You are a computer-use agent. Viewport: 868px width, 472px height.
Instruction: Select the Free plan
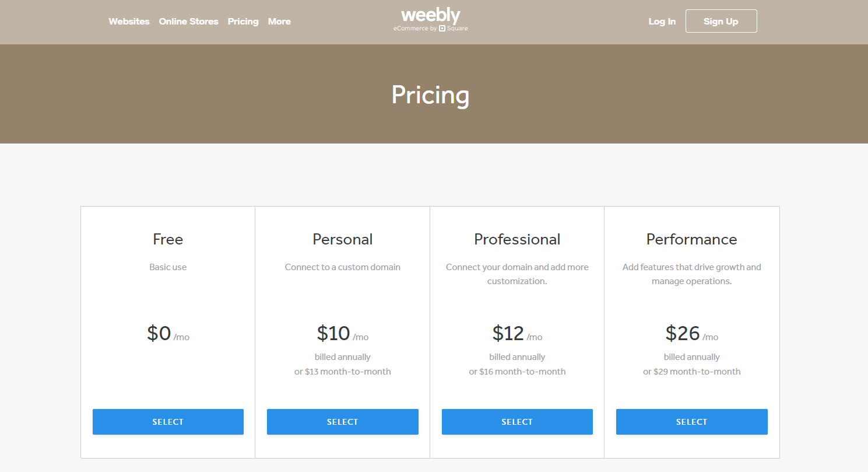(x=168, y=421)
